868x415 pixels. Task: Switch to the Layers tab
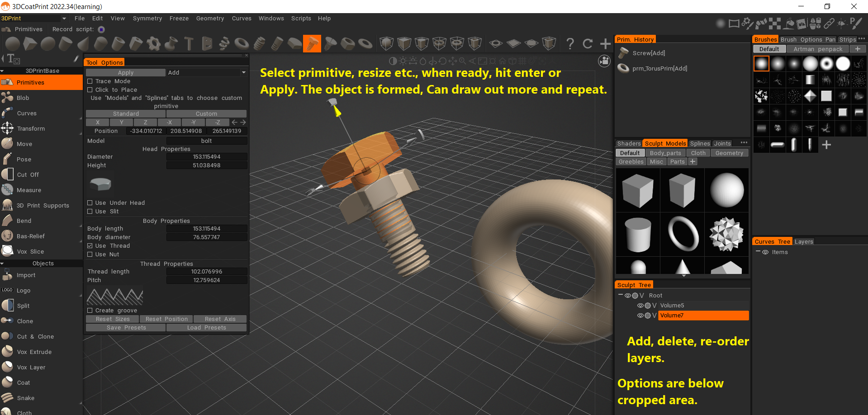click(x=804, y=242)
